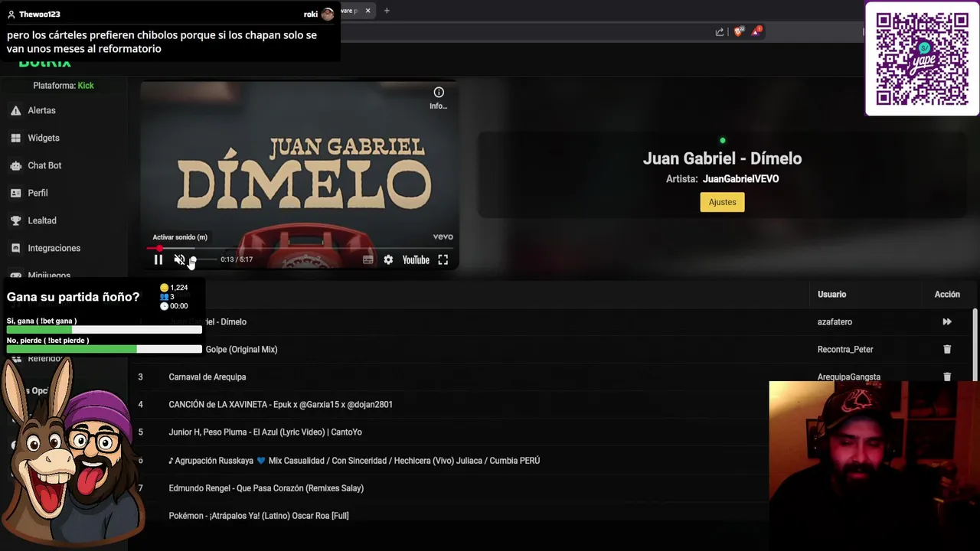The height and width of the screenshot is (551, 980).
Task: Open Chat Bot in the sidebar
Action: point(44,165)
